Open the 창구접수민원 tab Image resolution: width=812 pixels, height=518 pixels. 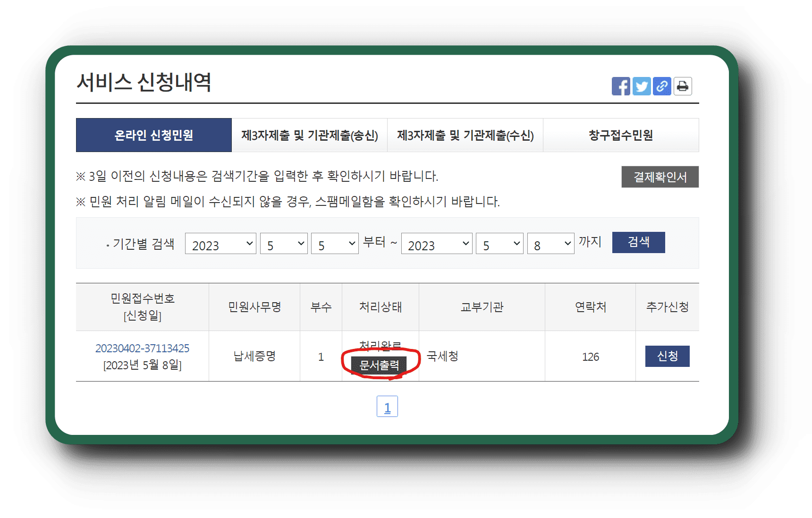(x=621, y=135)
